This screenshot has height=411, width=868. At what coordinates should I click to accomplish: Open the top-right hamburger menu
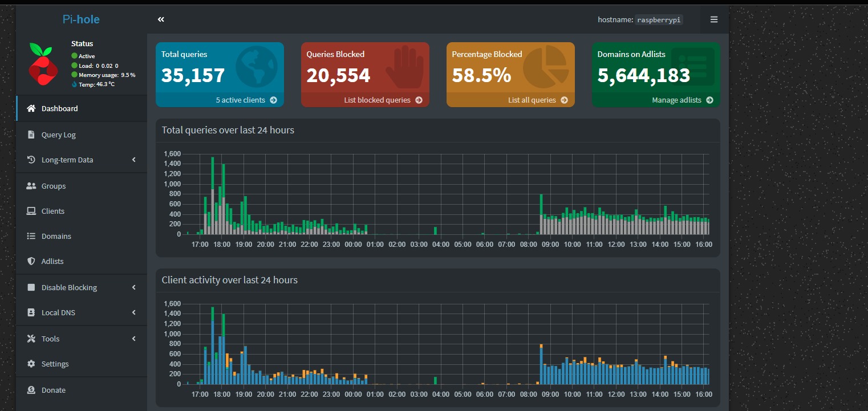point(713,19)
